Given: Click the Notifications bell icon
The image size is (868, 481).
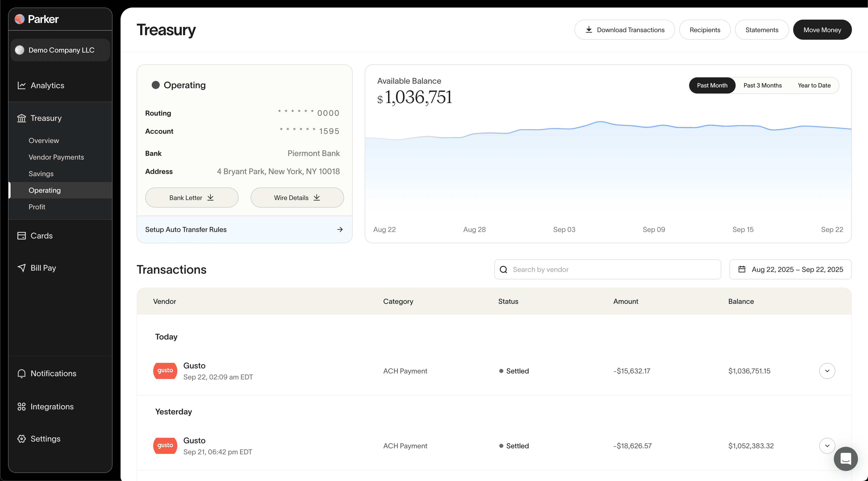Looking at the screenshot, I should click(22, 373).
